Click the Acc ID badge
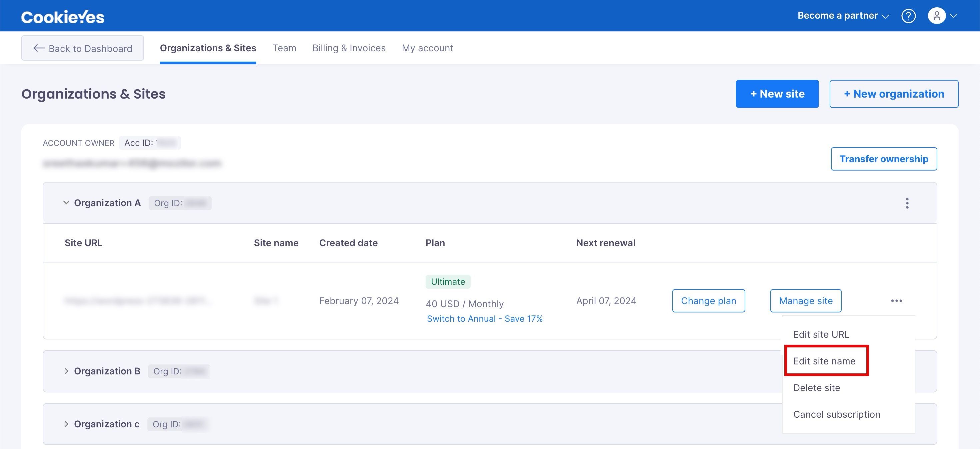The width and height of the screenshot is (980, 449). (150, 143)
